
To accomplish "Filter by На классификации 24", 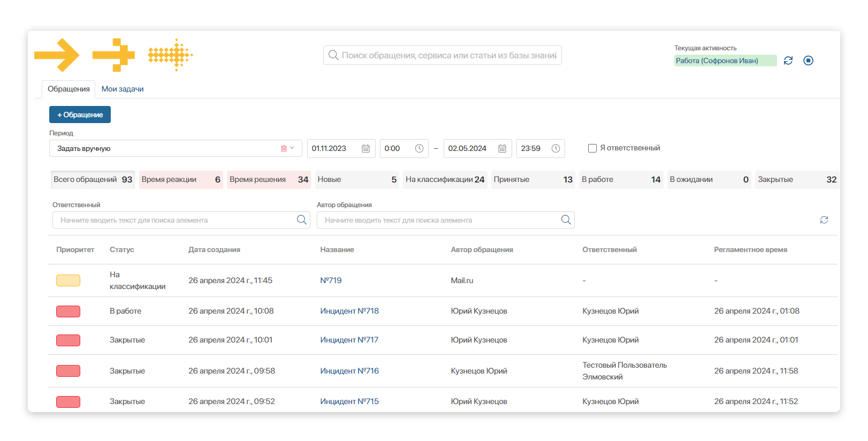I will tap(445, 179).
